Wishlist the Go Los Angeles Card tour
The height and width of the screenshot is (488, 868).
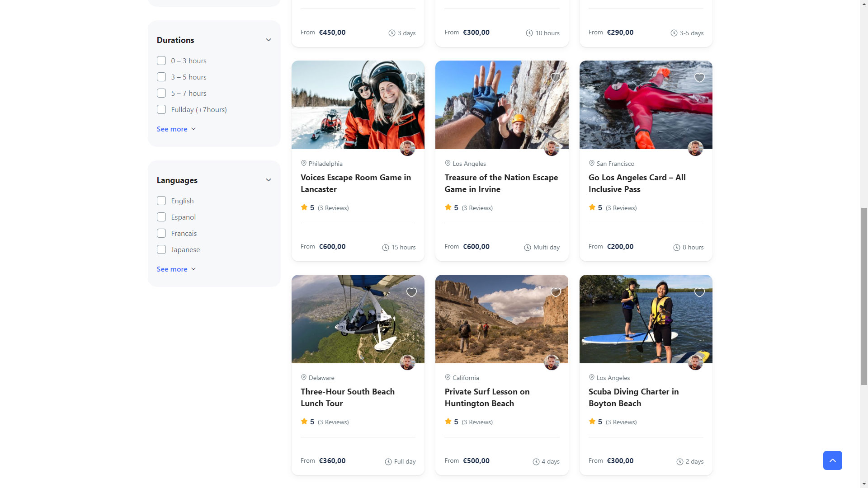(699, 78)
